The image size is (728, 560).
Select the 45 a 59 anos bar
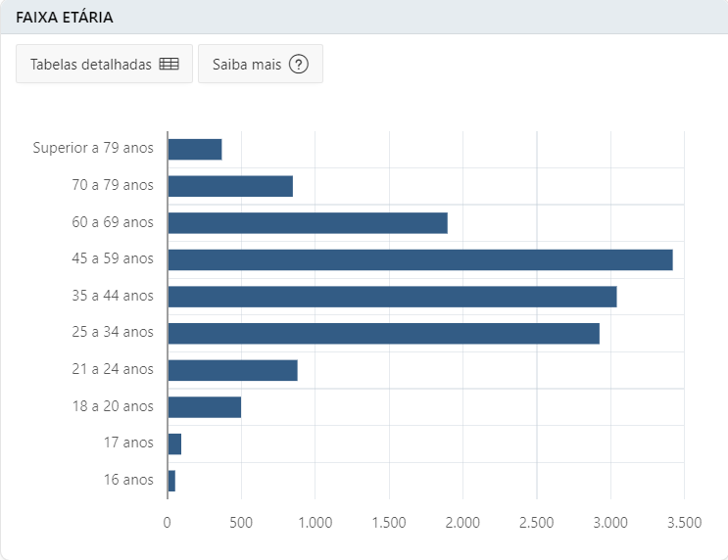420,259
